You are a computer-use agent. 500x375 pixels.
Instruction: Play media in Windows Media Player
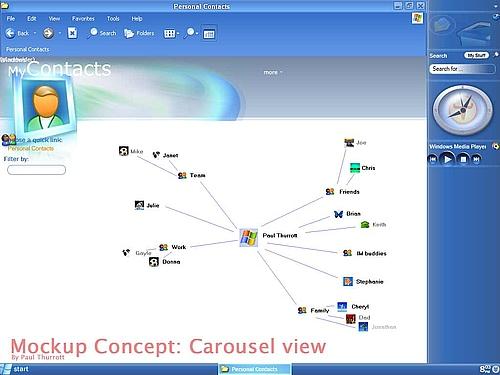447,159
